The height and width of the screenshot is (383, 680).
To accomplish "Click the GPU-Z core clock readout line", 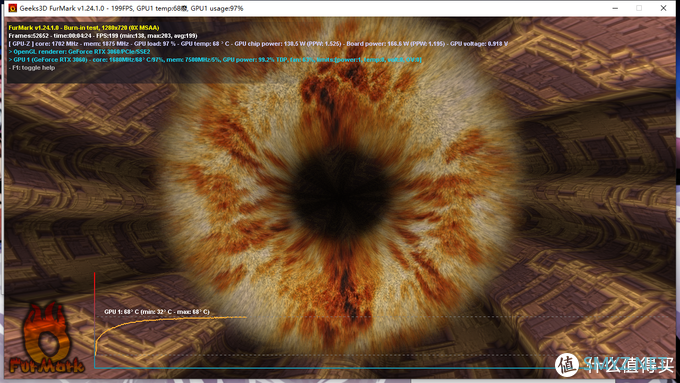I will [x=258, y=44].
